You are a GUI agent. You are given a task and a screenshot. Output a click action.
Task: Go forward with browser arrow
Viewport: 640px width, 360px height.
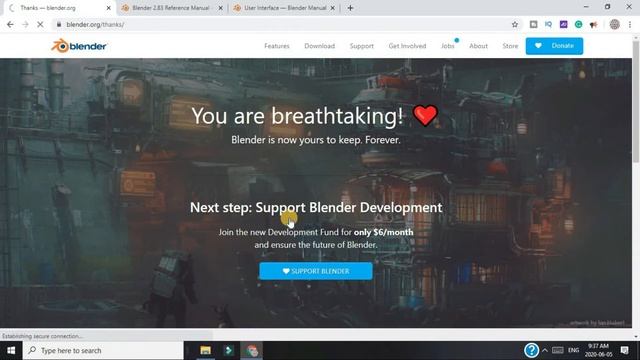(25, 24)
